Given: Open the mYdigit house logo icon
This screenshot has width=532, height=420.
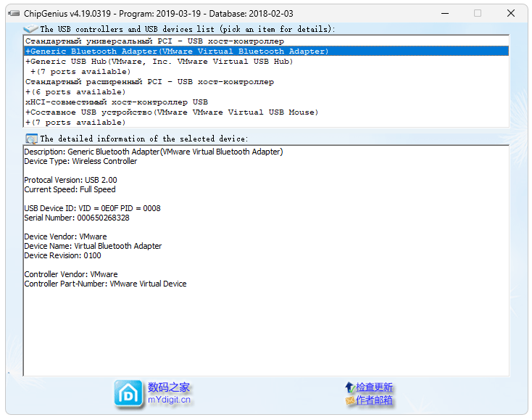Looking at the screenshot, I should coord(128,394).
